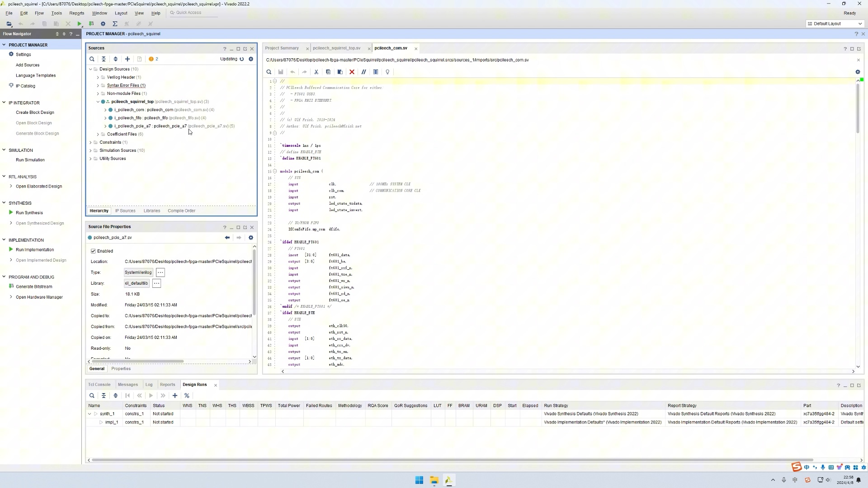Switch to Properties tab
The image size is (868, 488).
click(x=121, y=369)
